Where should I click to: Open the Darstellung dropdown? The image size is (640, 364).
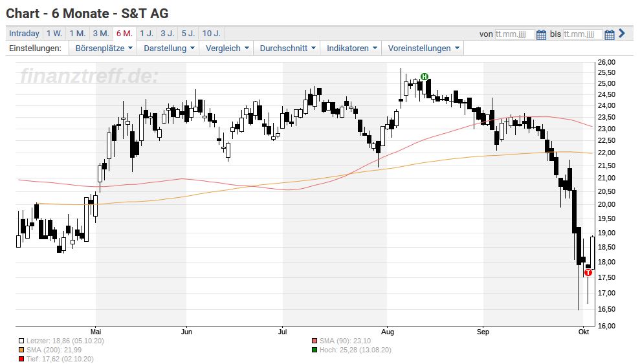tap(168, 48)
